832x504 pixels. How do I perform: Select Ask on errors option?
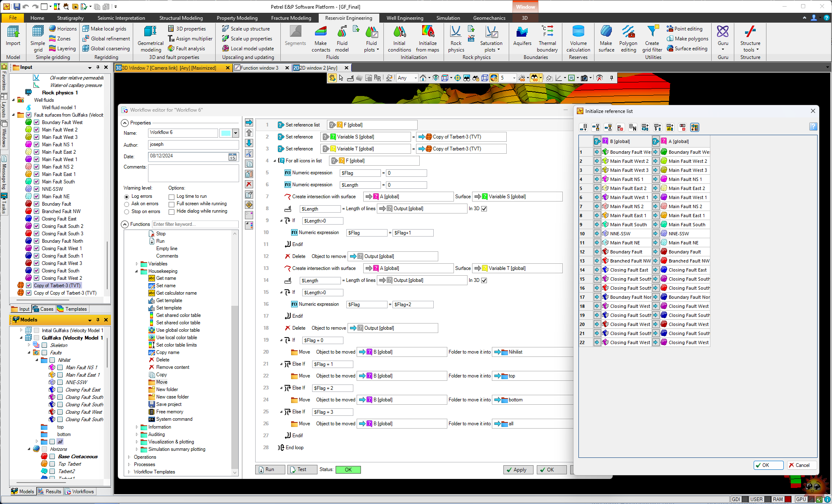(127, 204)
